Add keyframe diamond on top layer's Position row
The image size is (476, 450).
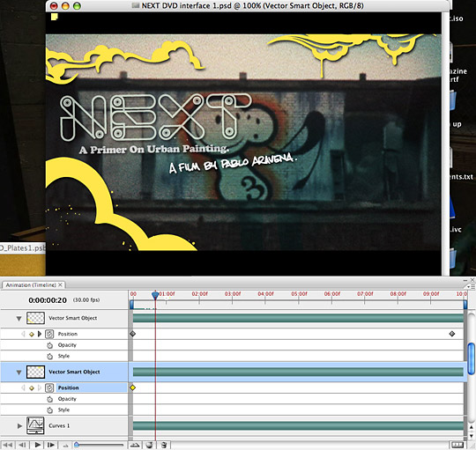pyautogui.click(x=31, y=334)
